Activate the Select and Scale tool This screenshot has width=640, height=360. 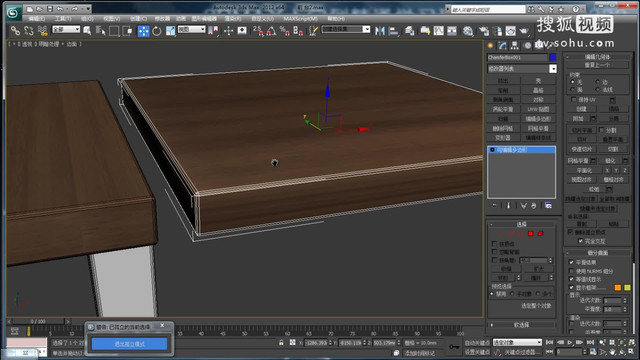[170, 31]
